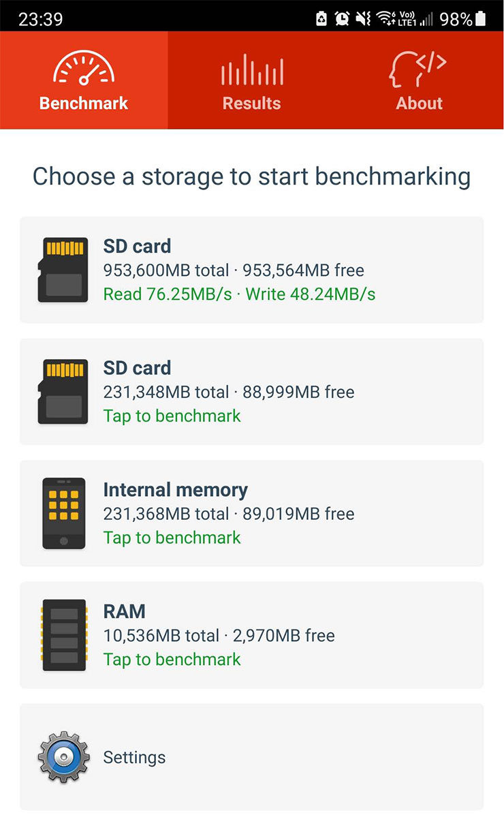
Task: Tap to benchmark Internal memory
Action: tap(172, 538)
